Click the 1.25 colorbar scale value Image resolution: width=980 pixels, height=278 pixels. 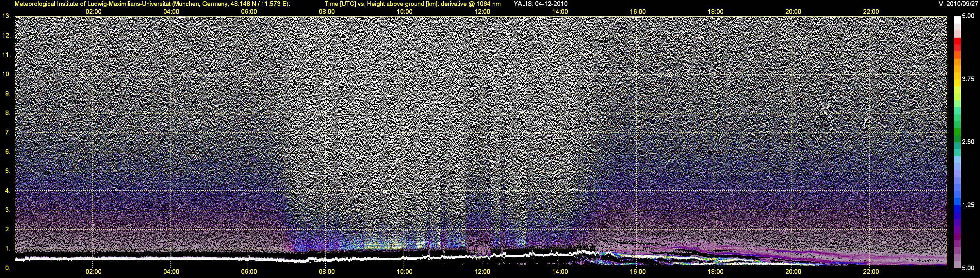(x=968, y=205)
